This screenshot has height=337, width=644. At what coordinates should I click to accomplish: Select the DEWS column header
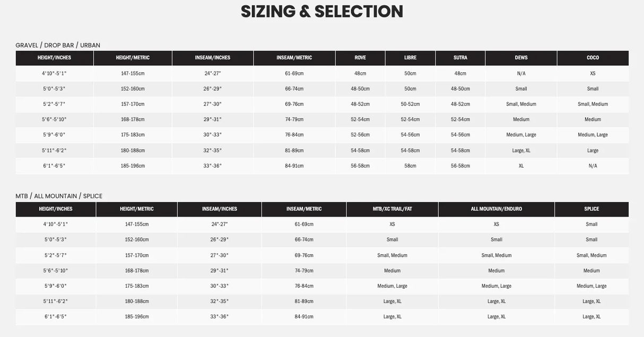click(x=521, y=58)
